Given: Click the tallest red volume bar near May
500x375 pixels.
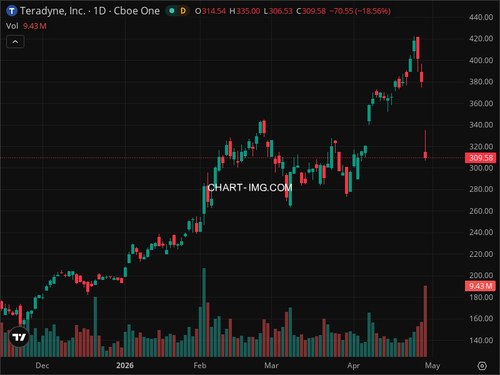Looking at the screenshot, I should point(425,321).
